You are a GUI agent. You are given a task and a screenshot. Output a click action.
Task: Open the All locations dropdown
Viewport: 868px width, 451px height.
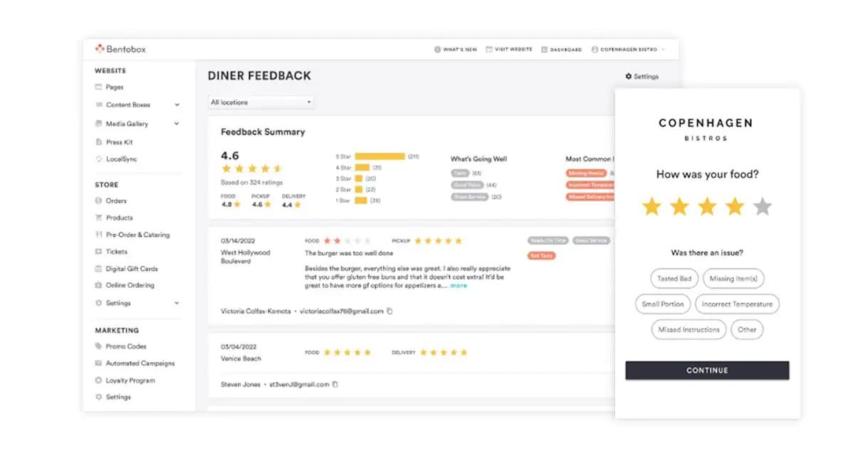(261, 103)
